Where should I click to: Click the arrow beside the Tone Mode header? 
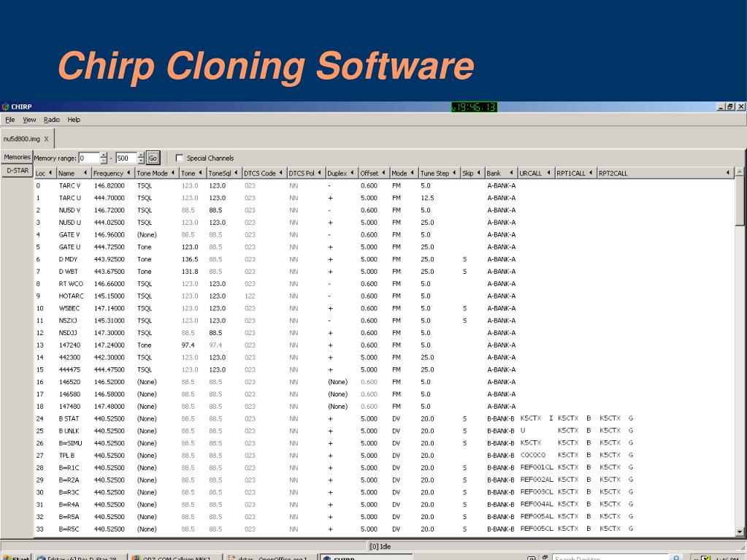(173, 173)
